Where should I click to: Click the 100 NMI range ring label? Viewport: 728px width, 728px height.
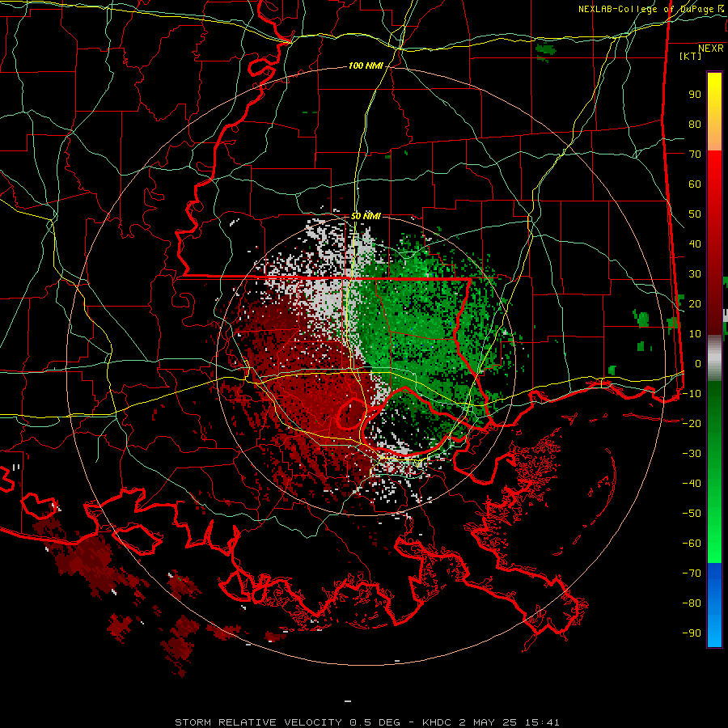[366, 66]
